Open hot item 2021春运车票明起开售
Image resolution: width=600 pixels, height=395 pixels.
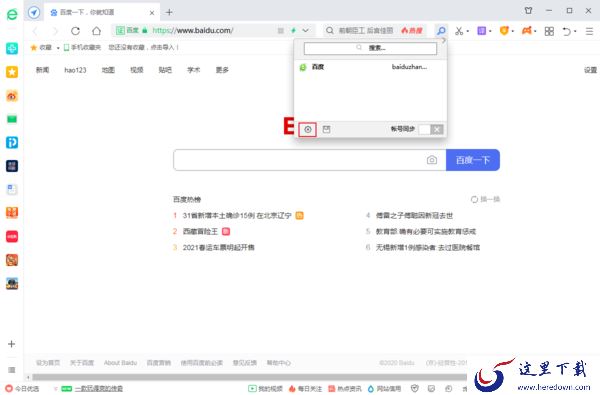point(218,248)
